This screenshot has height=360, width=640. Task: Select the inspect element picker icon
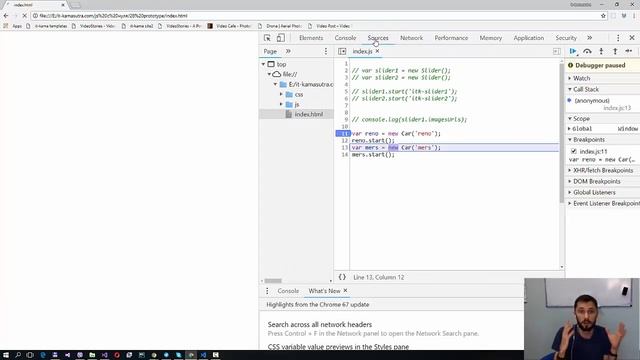(x=267, y=38)
